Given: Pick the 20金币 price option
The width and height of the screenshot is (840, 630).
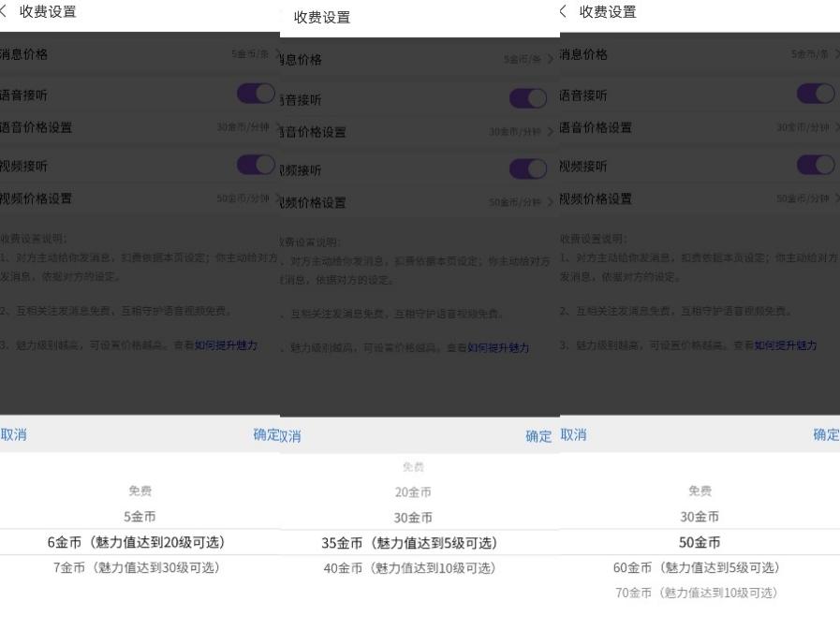Looking at the screenshot, I should (413, 491).
